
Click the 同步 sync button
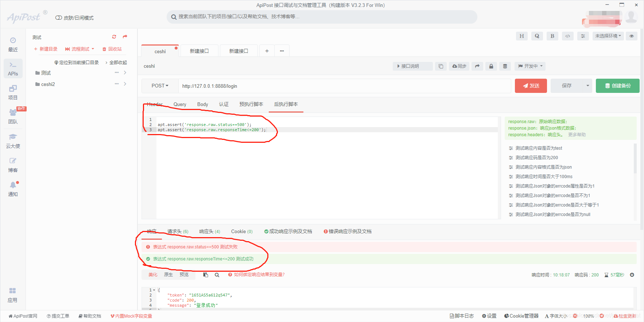point(459,66)
